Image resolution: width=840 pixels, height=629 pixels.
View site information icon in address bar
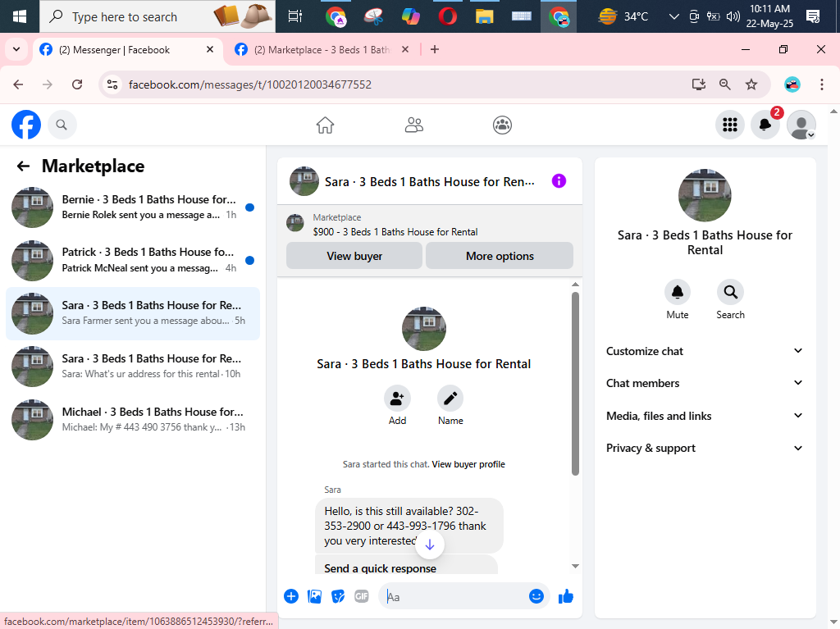coord(112,84)
